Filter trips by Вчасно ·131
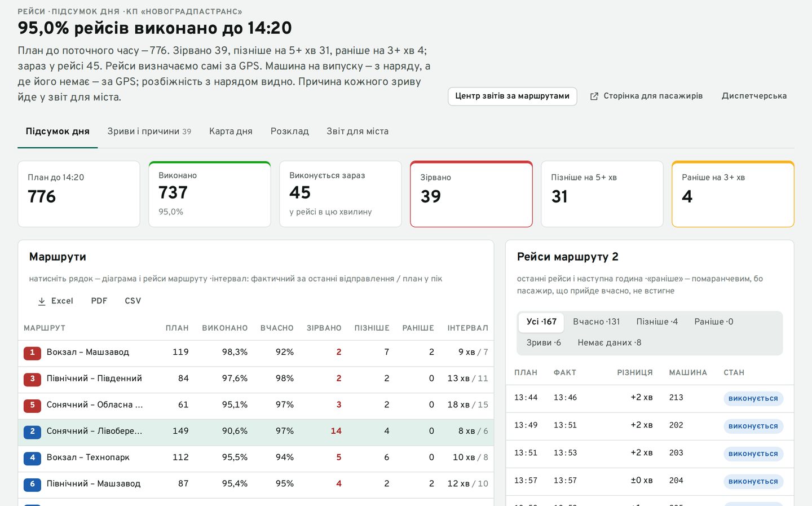The height and width of the screenshot is (506, 812). coord(596,322)
